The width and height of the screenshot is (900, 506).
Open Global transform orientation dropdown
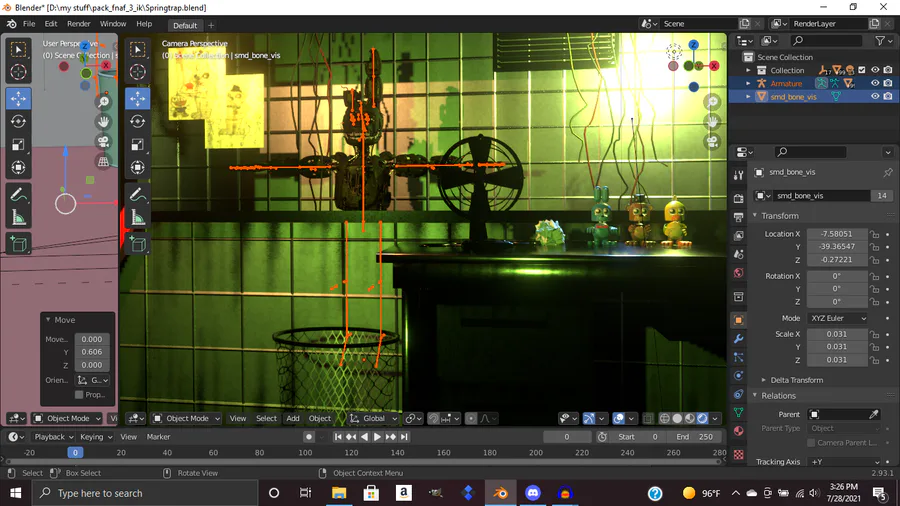(x=373, y=418)
